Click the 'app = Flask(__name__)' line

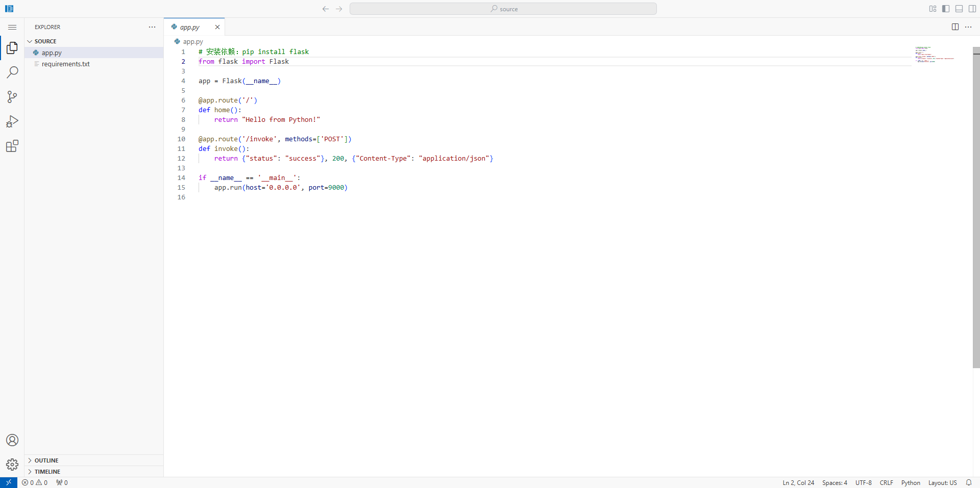coord(239,81)
